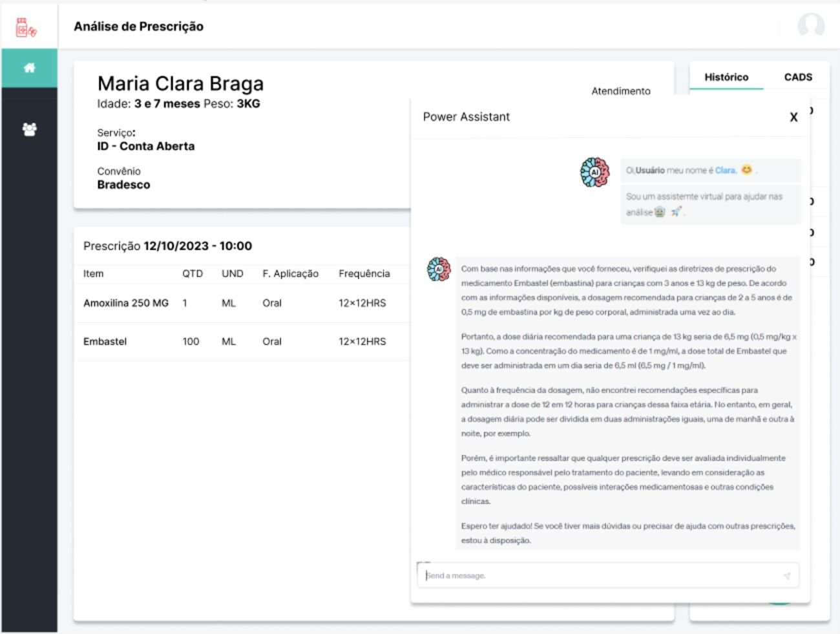Screen dimensions: 840x634
Task: Click ML unit in the Amoxilina row
Action: (229, 303)
